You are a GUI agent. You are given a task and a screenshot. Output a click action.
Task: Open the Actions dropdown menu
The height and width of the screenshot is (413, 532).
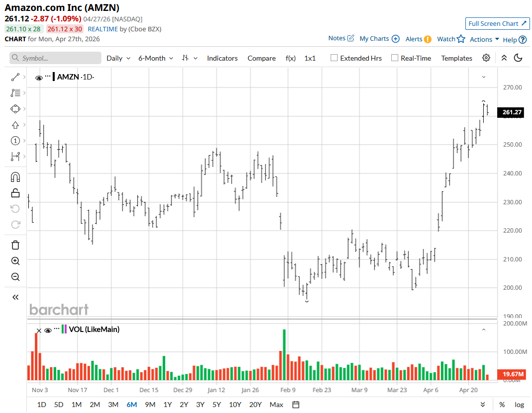[x=484, y=39]
